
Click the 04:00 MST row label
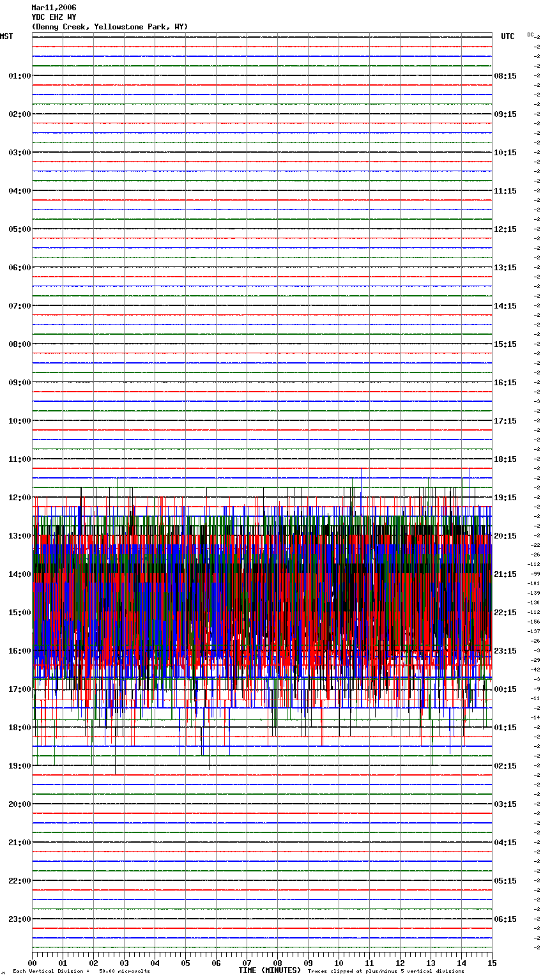20,191
